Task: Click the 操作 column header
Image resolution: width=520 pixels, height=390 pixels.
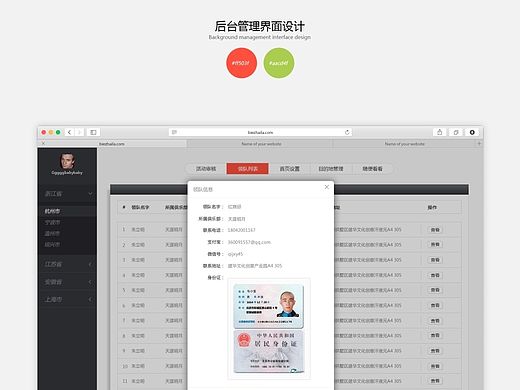Action: point(432,207)
